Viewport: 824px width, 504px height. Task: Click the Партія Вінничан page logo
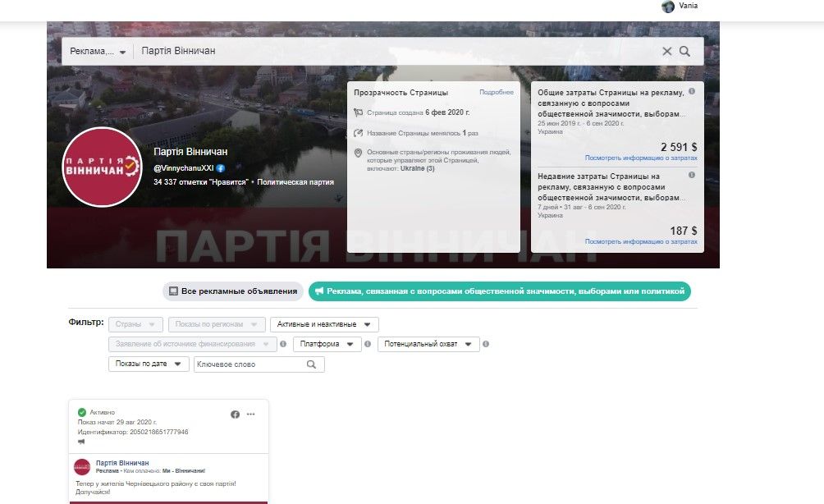(x=102, y=167)
